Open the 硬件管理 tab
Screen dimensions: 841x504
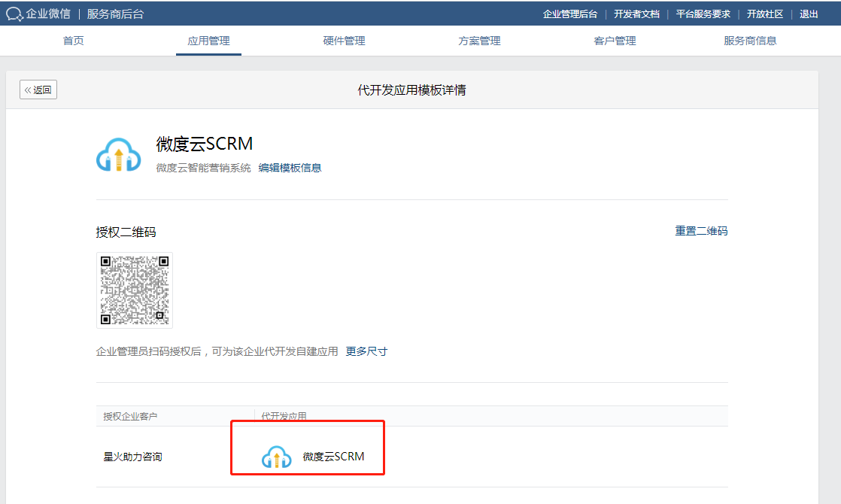tap(344, 41)
